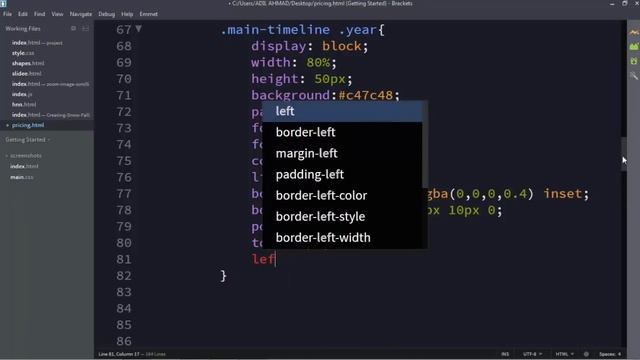Select 'padding-left' suggestion
The image size is (640, 360).
(342, 175)
